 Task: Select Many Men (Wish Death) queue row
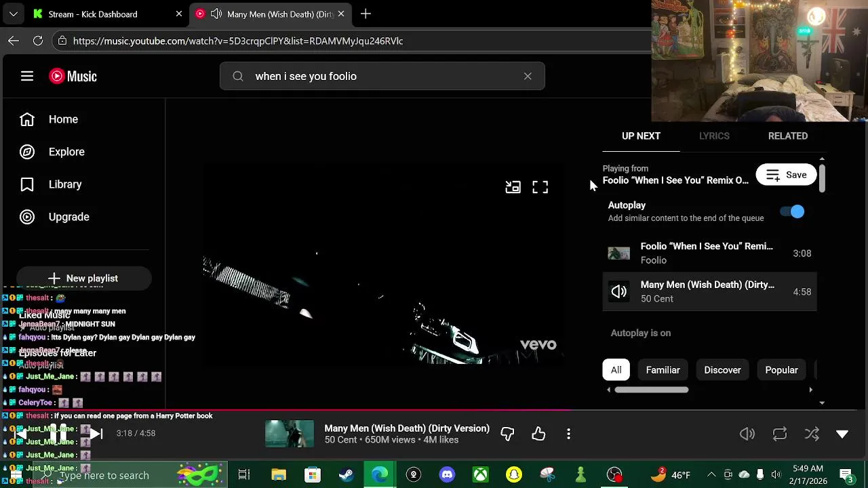tap(709, 291)
